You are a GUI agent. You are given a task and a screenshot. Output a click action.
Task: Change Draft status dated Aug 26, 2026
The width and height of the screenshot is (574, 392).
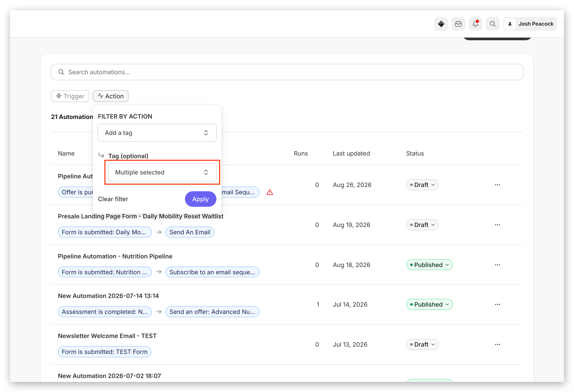click(422, 185)
